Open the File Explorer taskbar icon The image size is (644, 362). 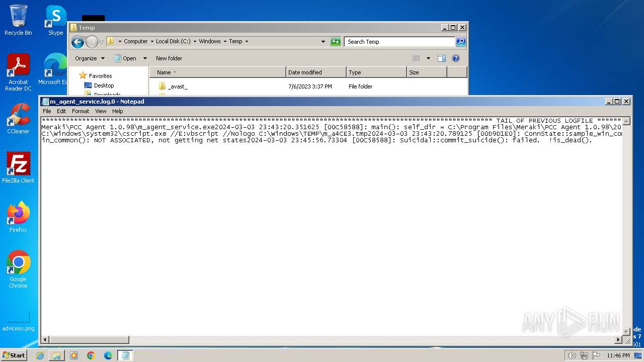click(57, 355)
